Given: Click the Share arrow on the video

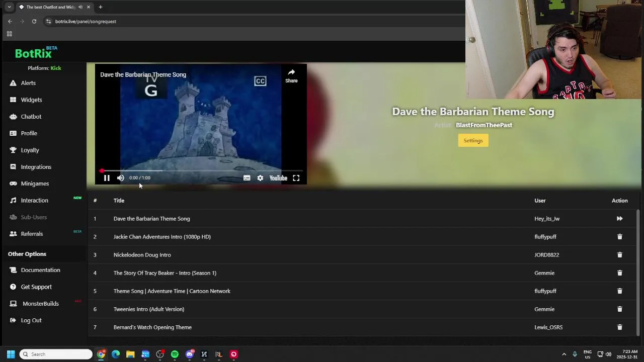Looking at the screenshot, I should click(x=291, y=75).
